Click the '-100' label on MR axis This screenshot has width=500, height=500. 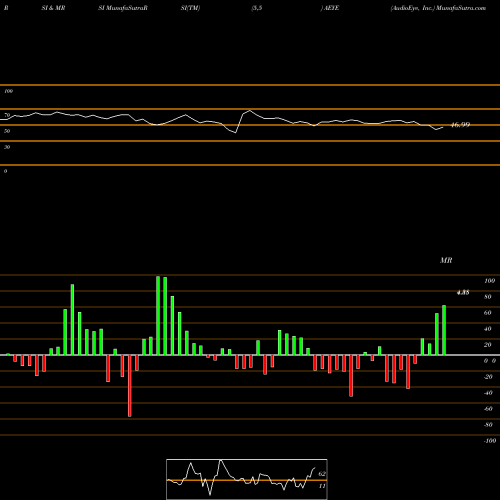490,441
